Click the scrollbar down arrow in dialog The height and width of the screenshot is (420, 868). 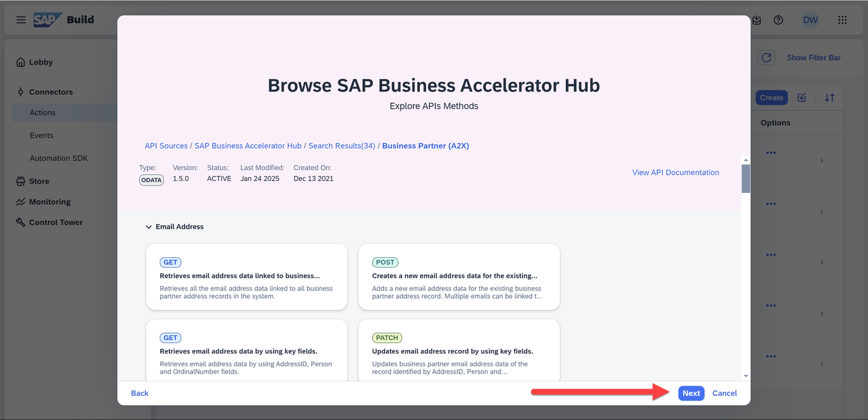click(746, 376)
